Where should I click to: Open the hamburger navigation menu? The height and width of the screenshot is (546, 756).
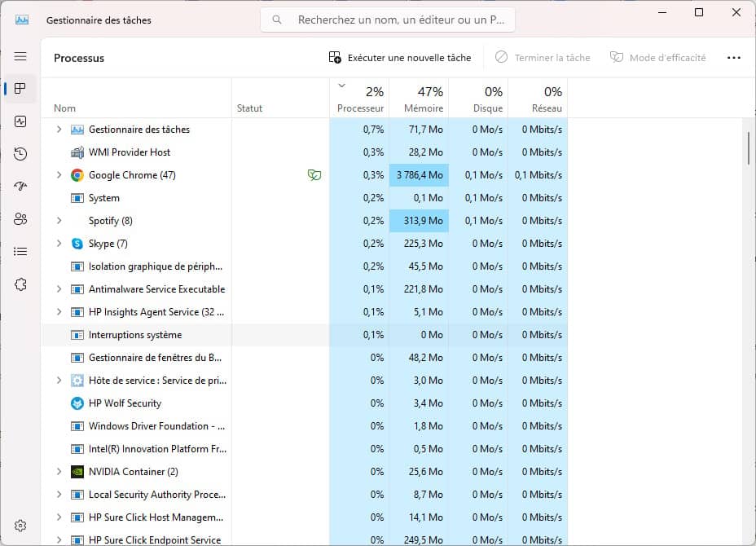[x=20, y=56]
